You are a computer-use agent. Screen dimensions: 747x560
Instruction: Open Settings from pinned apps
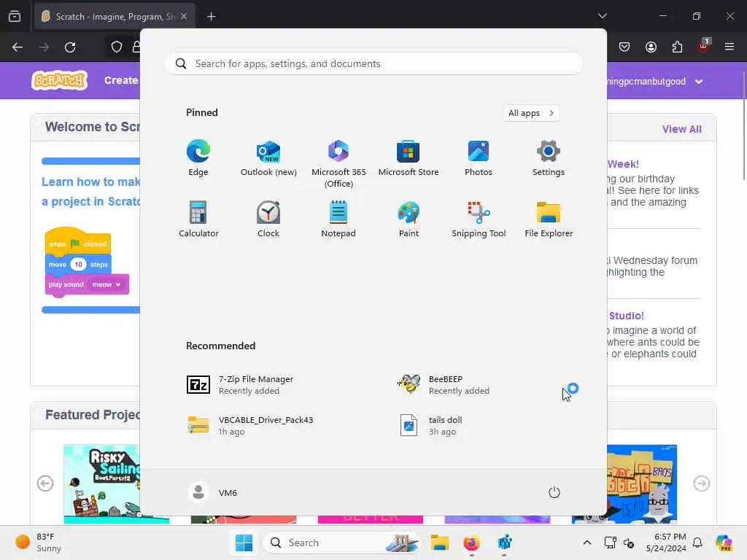(549, 158)
